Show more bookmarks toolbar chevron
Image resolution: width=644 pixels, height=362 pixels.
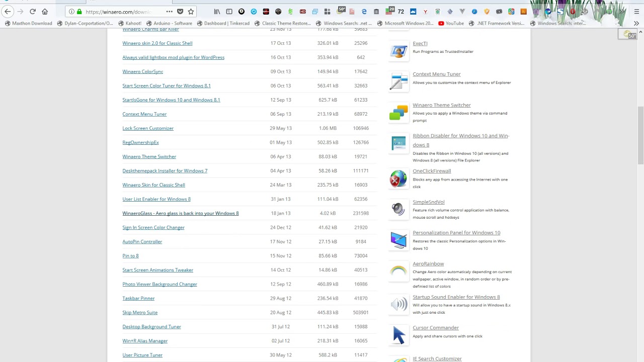pos(636,23)
